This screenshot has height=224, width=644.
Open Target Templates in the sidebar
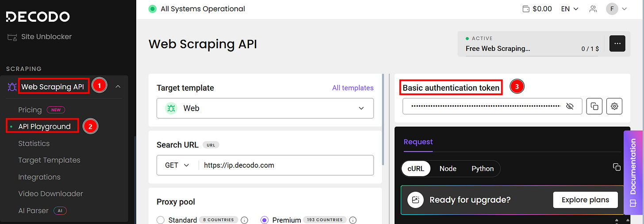pos(49,160)
